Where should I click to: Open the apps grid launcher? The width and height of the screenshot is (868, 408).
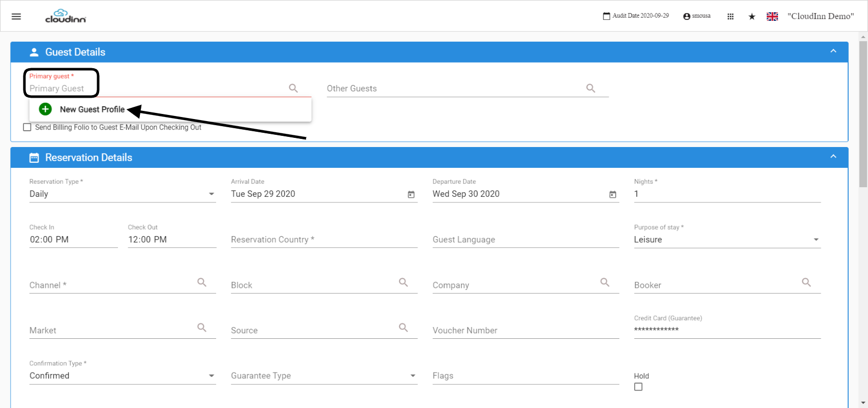pyautogui.click(x=730, y=16)
